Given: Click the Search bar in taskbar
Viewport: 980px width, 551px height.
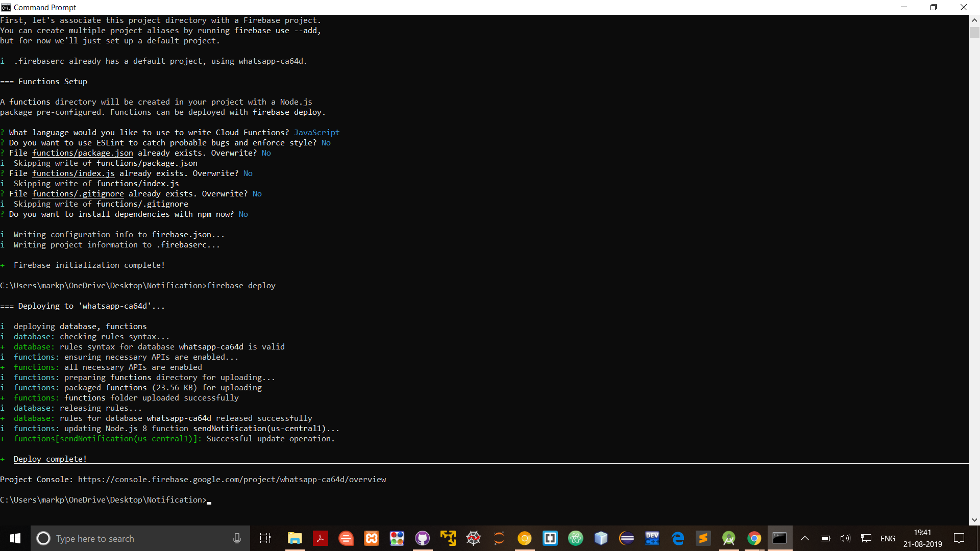Looking at the screenshot, I should (x=140, y=538).
